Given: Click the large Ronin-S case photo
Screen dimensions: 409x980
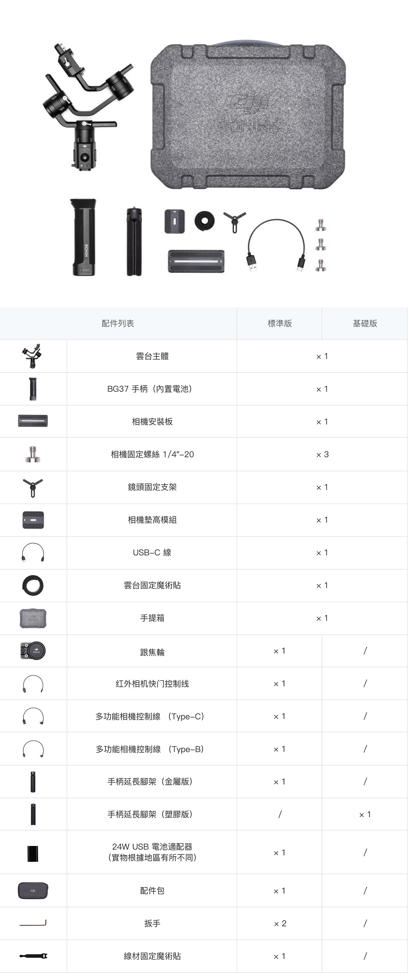Looking at the screenshot, I should pos(248,116).
